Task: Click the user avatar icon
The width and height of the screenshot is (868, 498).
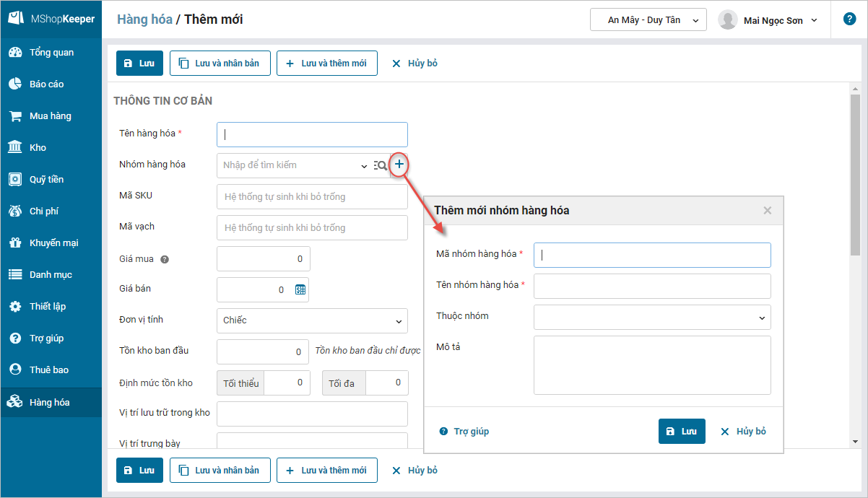Action: (x=727, y=20)
